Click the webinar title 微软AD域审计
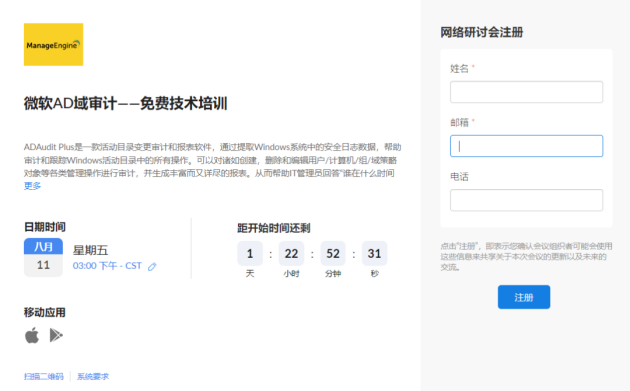Screen dimensions: 630x391 70,104
